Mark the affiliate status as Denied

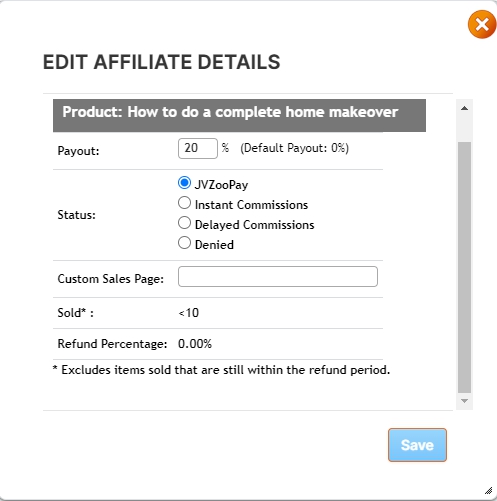pos(184,243)
